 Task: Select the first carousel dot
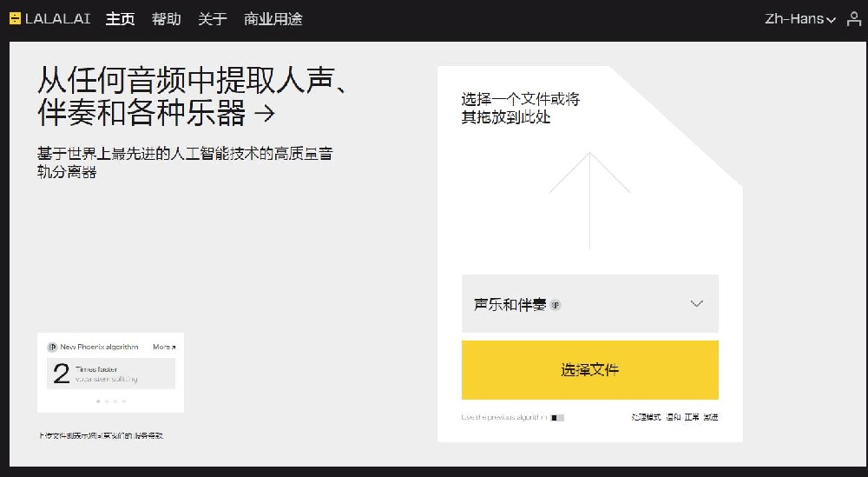[99, 401]
